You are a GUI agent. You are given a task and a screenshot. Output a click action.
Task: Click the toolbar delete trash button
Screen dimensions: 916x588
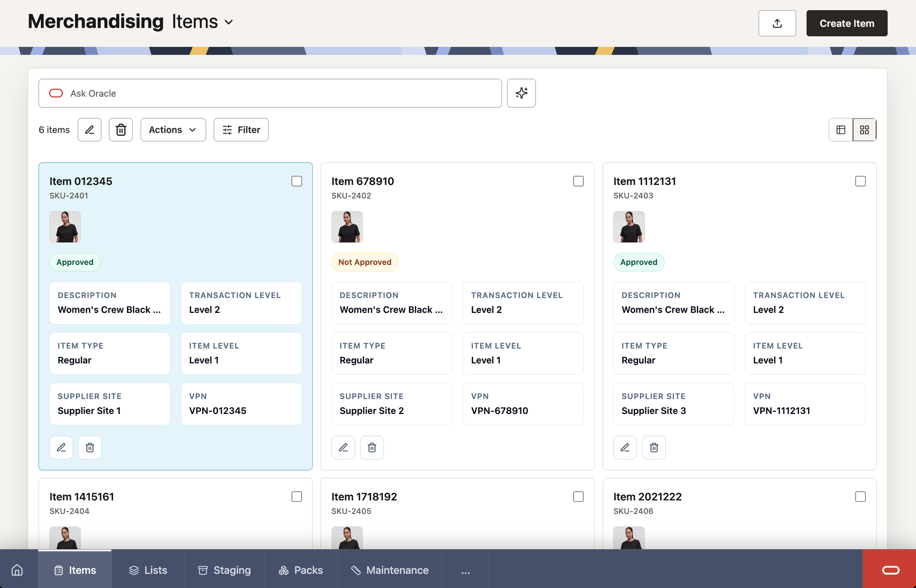(x=121, y=130)
